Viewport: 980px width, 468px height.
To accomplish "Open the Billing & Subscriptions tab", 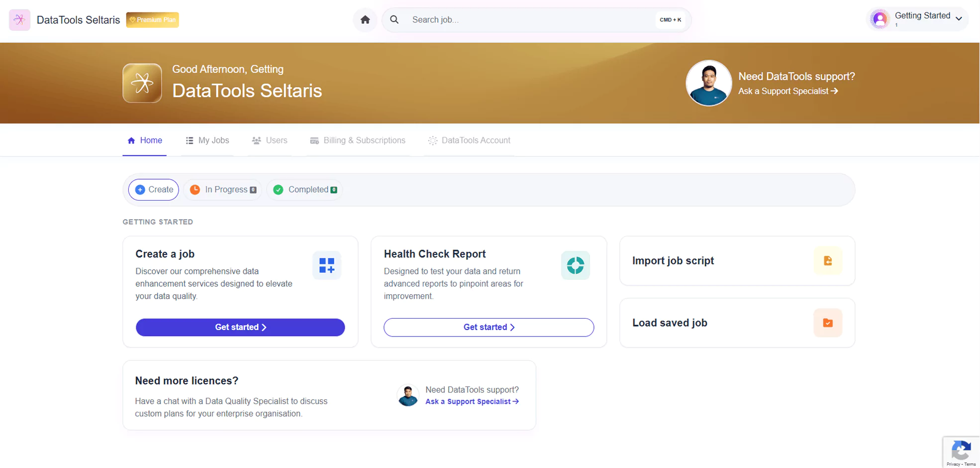I will (x=358, y=140).
